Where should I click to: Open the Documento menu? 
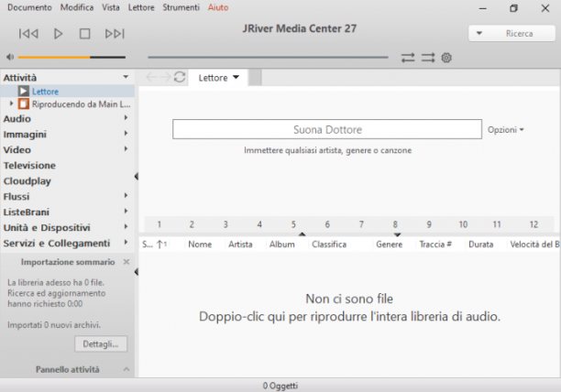29,7
